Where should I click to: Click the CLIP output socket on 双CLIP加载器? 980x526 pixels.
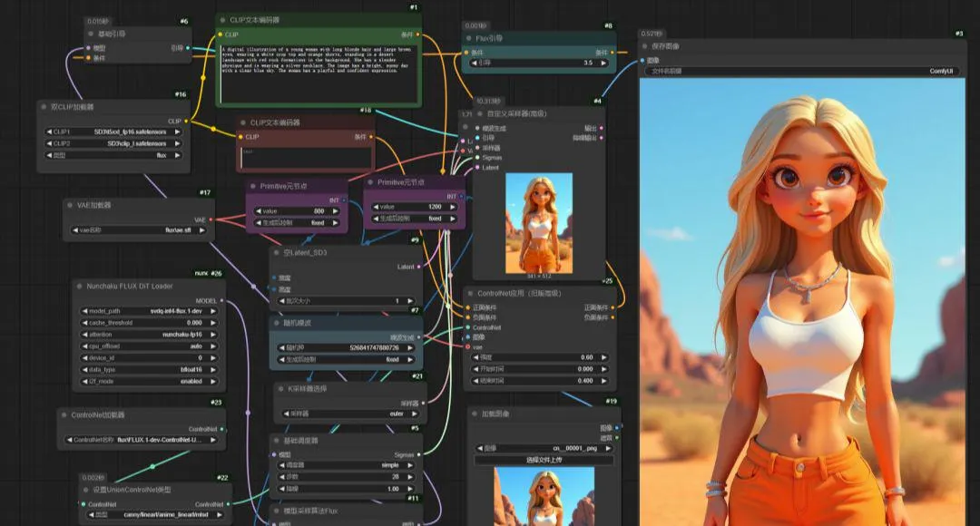tap(186, 121)
